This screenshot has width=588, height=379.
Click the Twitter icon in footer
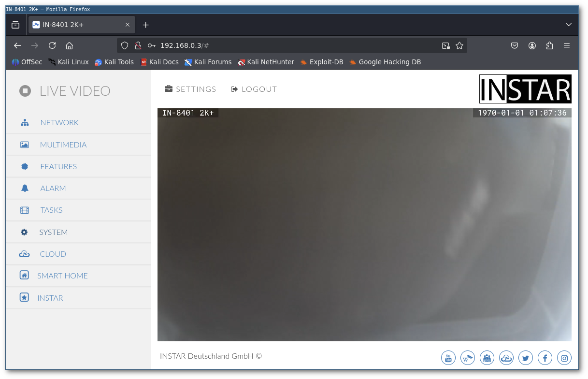pyautogui.click(x=526, y=358)
